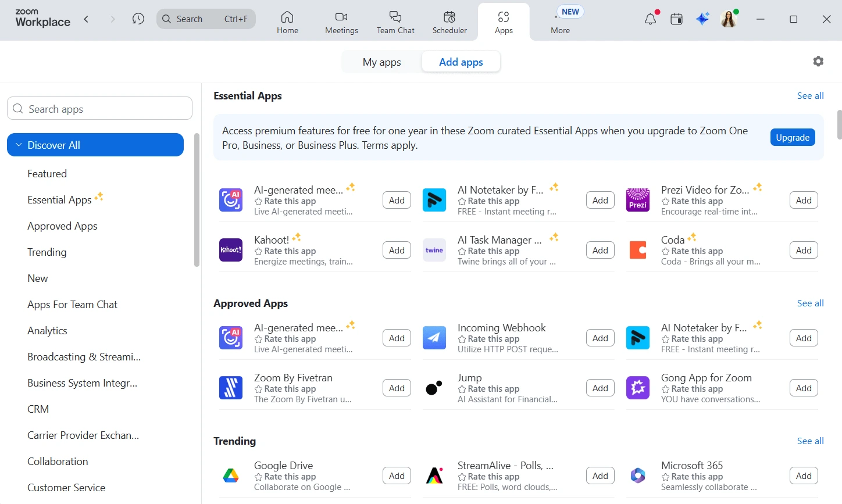Click the notifications bell
Screen dimensions: 842x504
650,18
